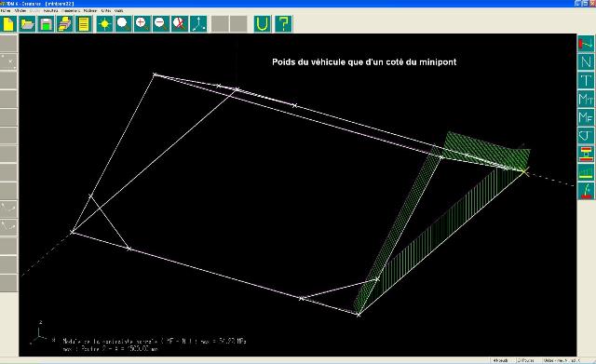Save the model with the floppy disk icon
596x364 pixels.
(x=46, y=24)
